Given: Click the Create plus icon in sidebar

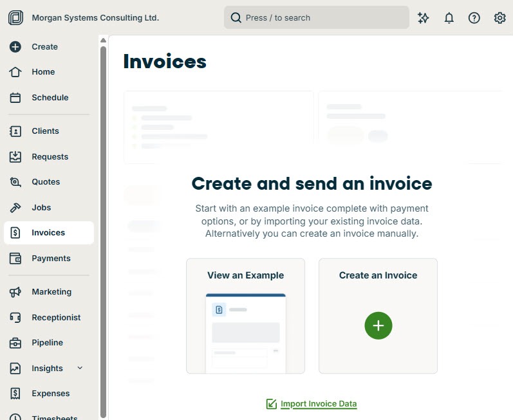Looking at the screenshot, I should coord(15,47).
